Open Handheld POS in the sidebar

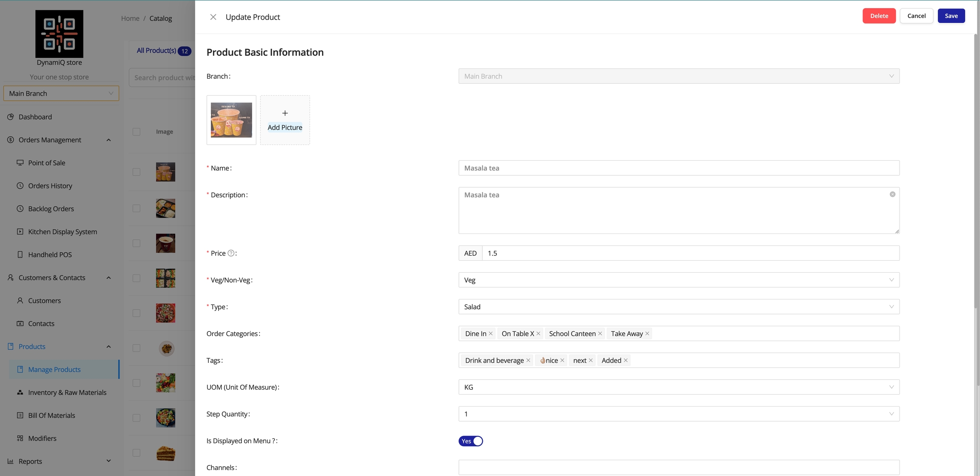[x=50, y=255]
